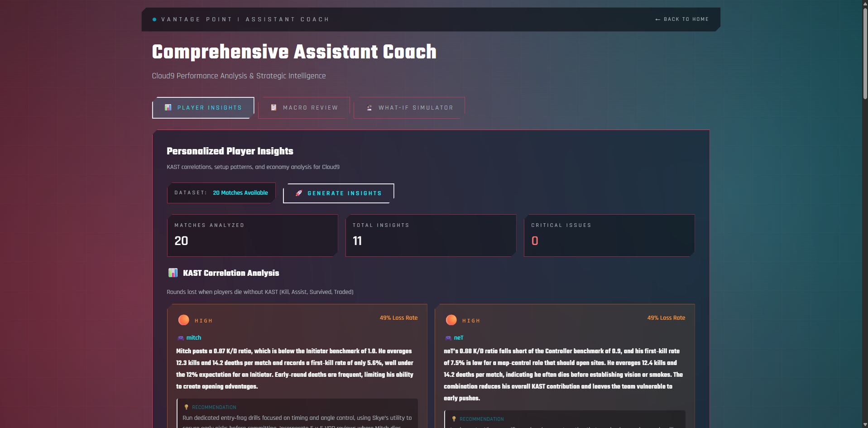Click the lightbulb icon in neT's recommendation
The width and height of the screenshot is (868, 428).
click(x=454, y=419)
